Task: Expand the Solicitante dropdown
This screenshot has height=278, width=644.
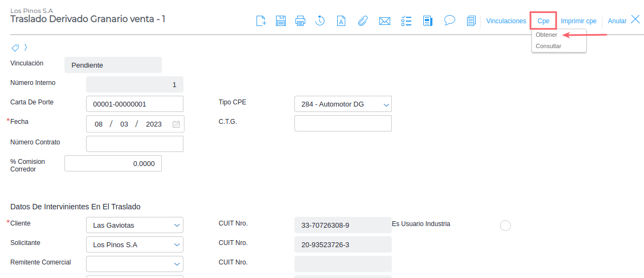Action: (x=135, y=245)
